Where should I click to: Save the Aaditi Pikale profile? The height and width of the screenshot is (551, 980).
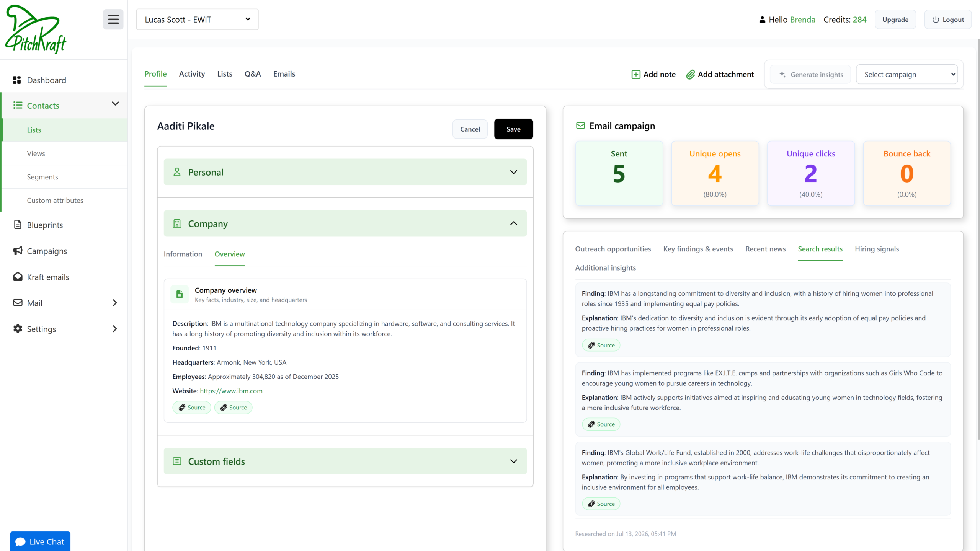[513, 129]
